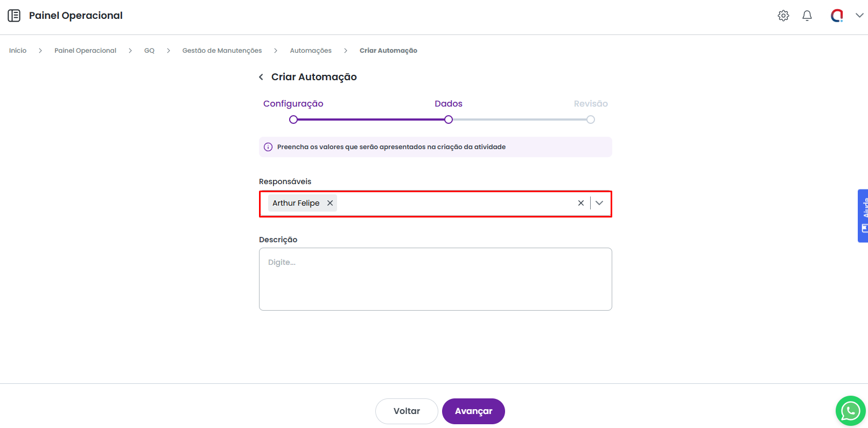Viewport: 868px width, 428px height.
Task: Click the Dados step circle marker
Action: point(449,120)
